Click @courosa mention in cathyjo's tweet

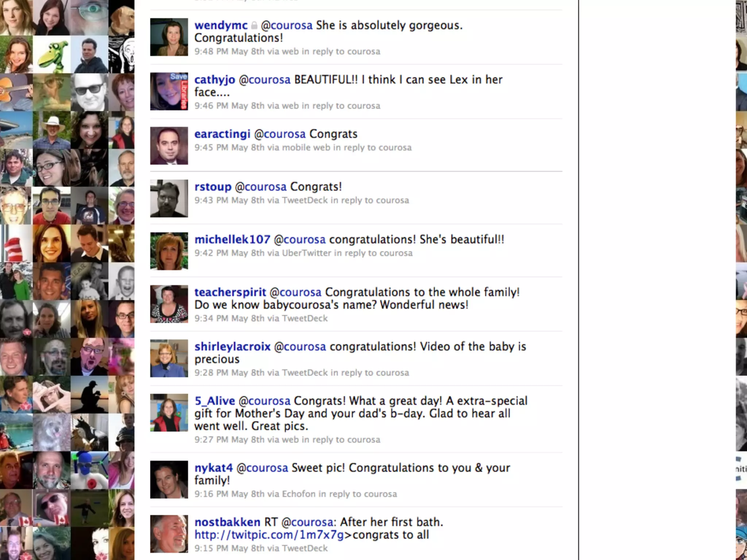point(264,79)
